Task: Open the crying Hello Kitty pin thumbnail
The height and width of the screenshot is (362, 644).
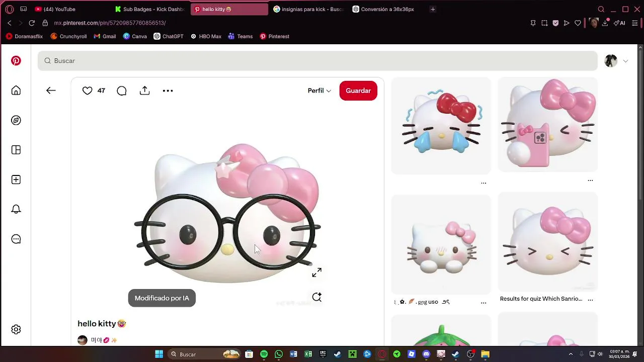Action: pos(441,126)
